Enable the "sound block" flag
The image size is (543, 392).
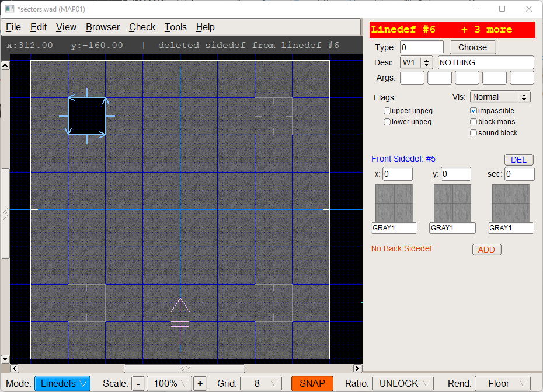(x=473, y=132)
